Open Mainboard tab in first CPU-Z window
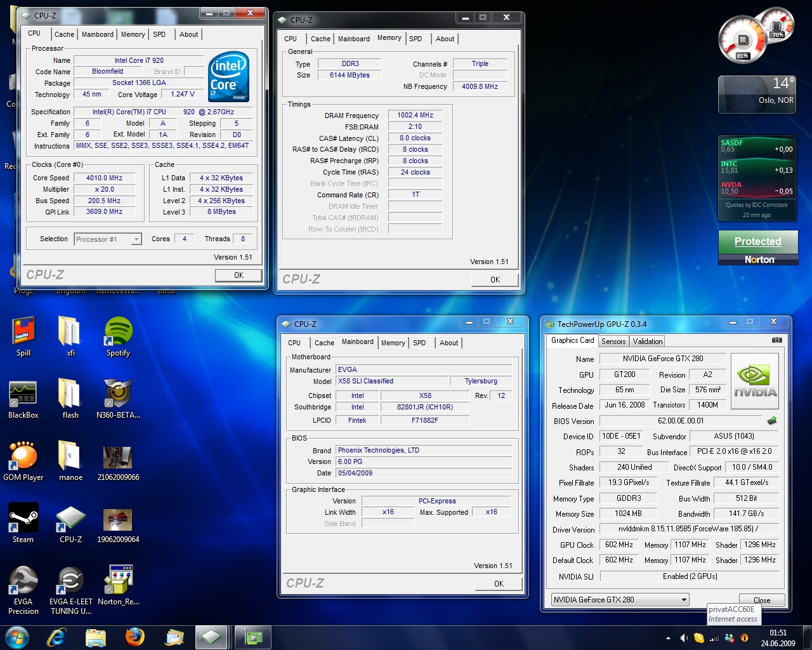The image size is (812, 650). tap(98, 34)
